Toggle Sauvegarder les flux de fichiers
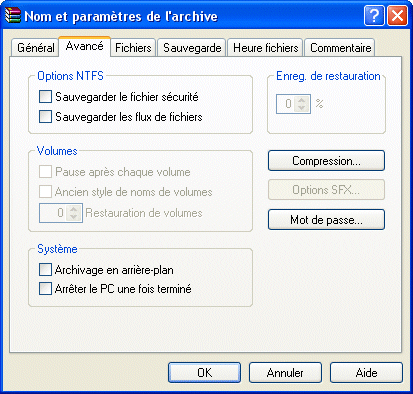This screenshot has height=394, width=413. [45, 117]
